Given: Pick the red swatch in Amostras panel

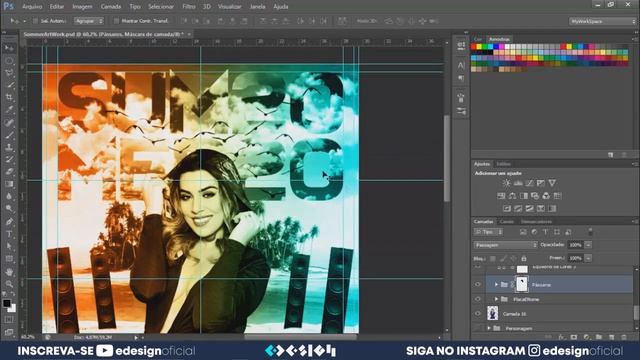Looking at the screenshot, I should click(x=474, y=47).
